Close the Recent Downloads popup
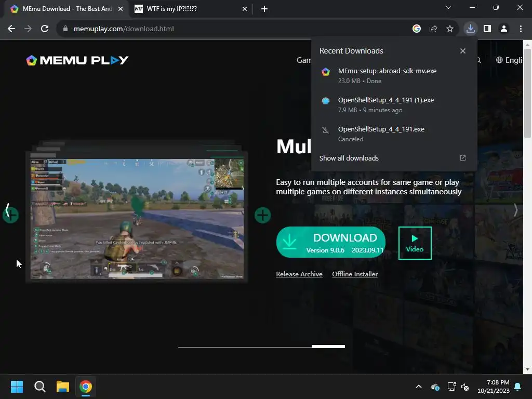The height and width of the screenshot is (399, 532). 463,51
